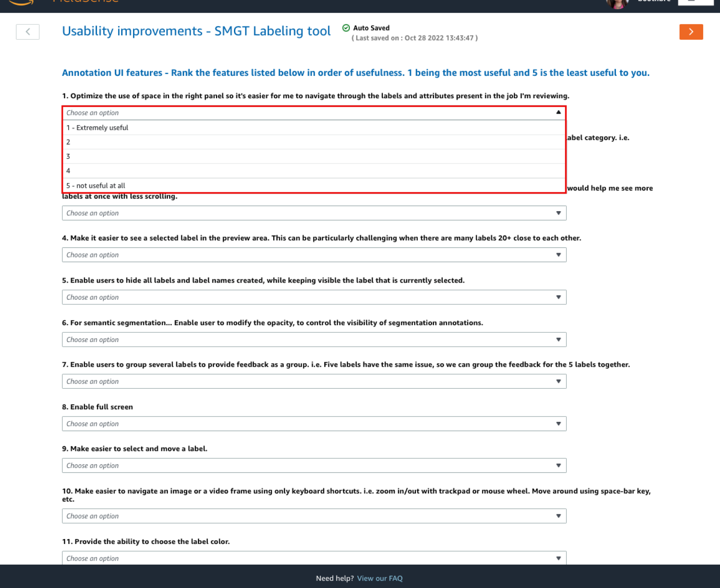This screenshot has width=720, height=588.
Task: Open the user profile avatar
Action: (617, 4)
